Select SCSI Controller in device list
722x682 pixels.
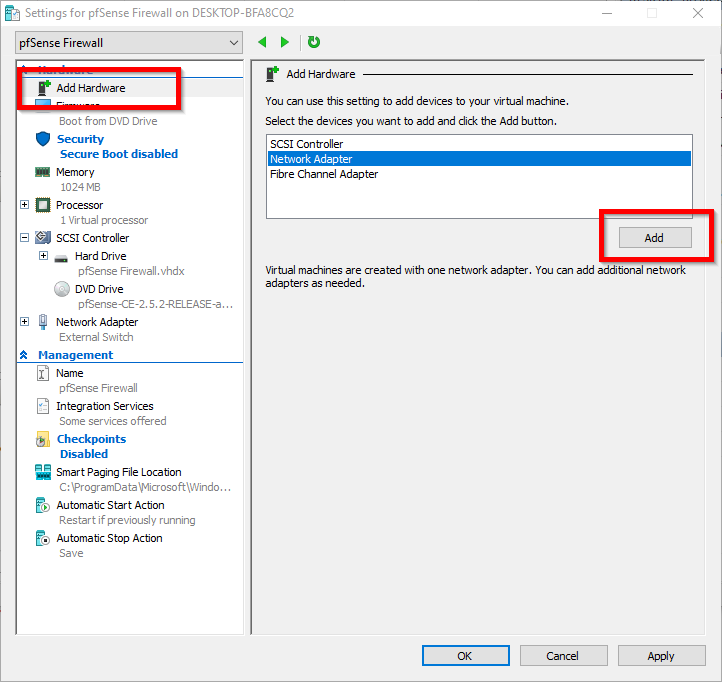point(307,144)
